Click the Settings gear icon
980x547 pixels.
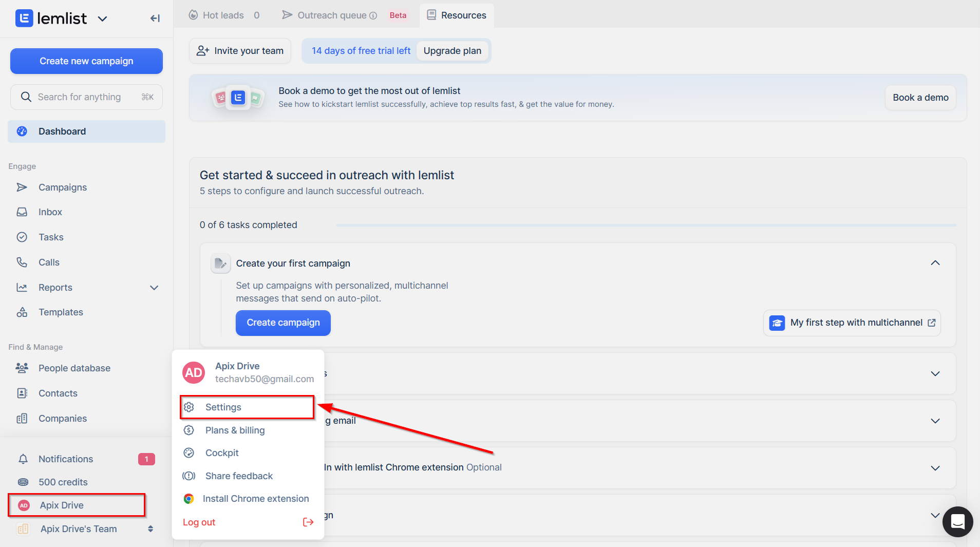(189, 407)
